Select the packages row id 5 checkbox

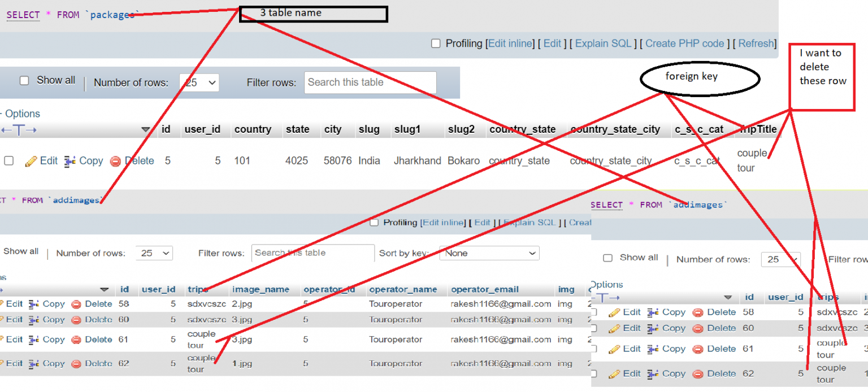[8, 161]
